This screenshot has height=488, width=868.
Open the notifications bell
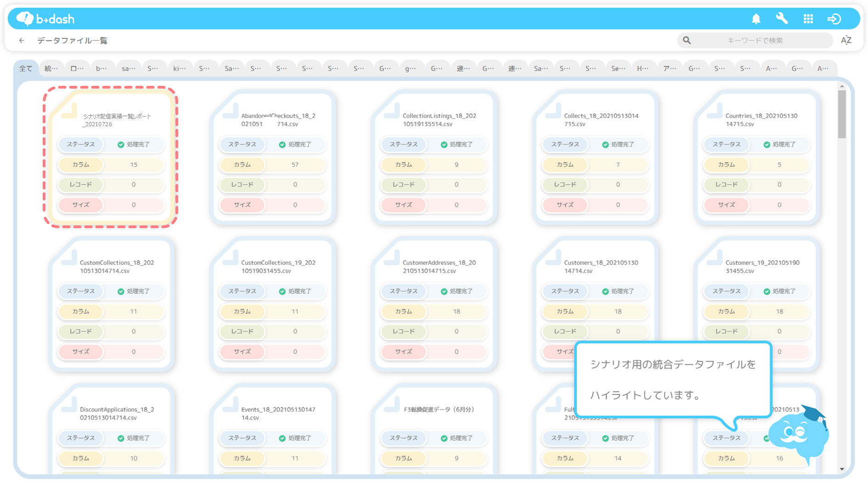click(756, 19)
